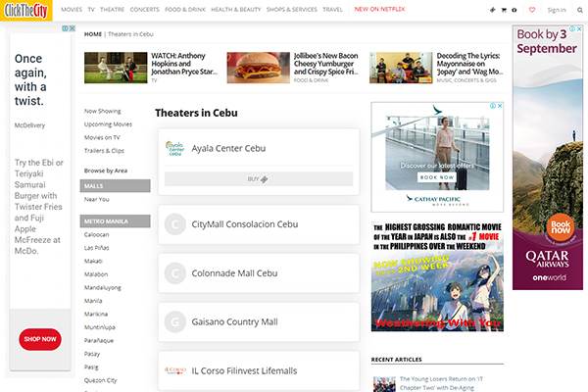
Task: Click New on Netflix link
Action: pyautogui.click(x=379, y=10)
